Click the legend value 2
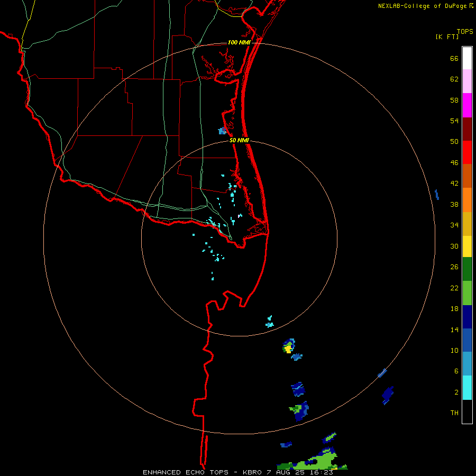The width and height of the screenshot is (476, 476). tap(456, 392)
